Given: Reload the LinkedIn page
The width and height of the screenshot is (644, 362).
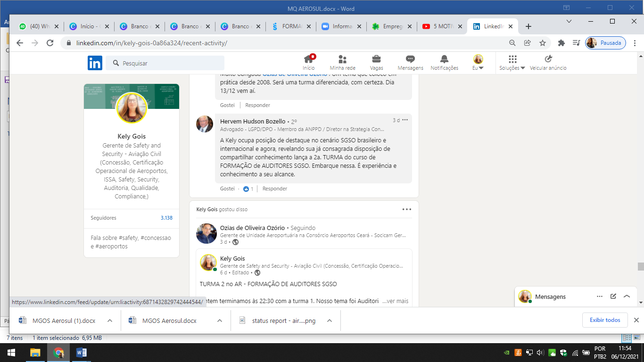Looking at the screenshot, I should tap(50, 43).
